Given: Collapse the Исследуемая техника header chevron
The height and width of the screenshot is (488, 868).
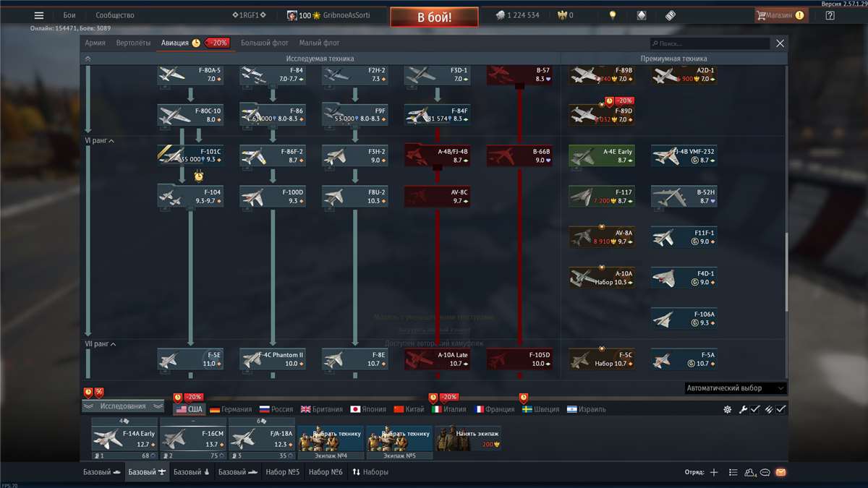Looking at the screenshot, I should [x=88, y=59].
